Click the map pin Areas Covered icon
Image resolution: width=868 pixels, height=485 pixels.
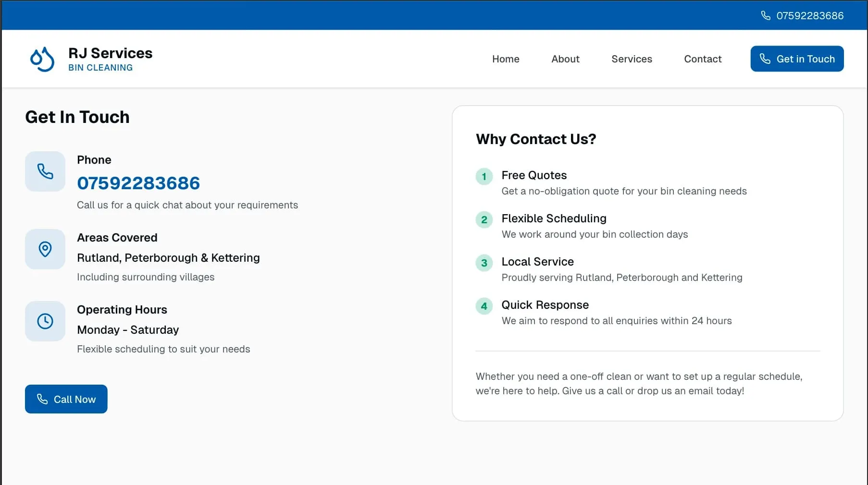[45, 249]
